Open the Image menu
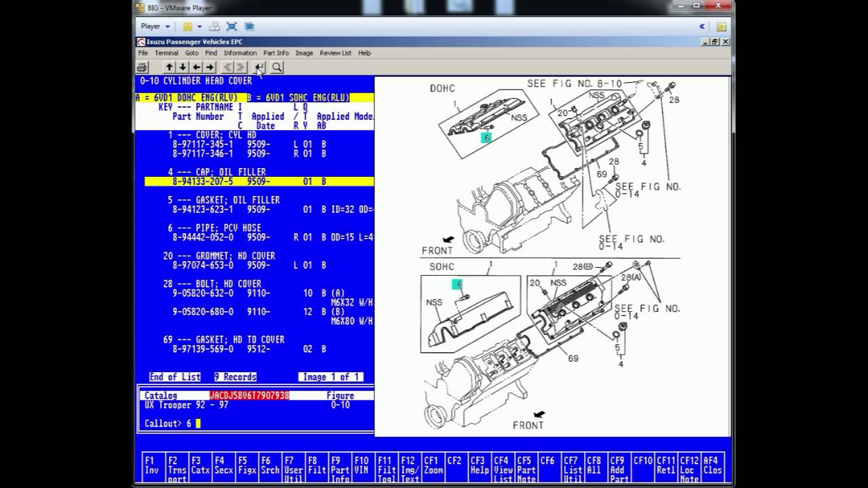868x488 pixels. pos(304,53)
